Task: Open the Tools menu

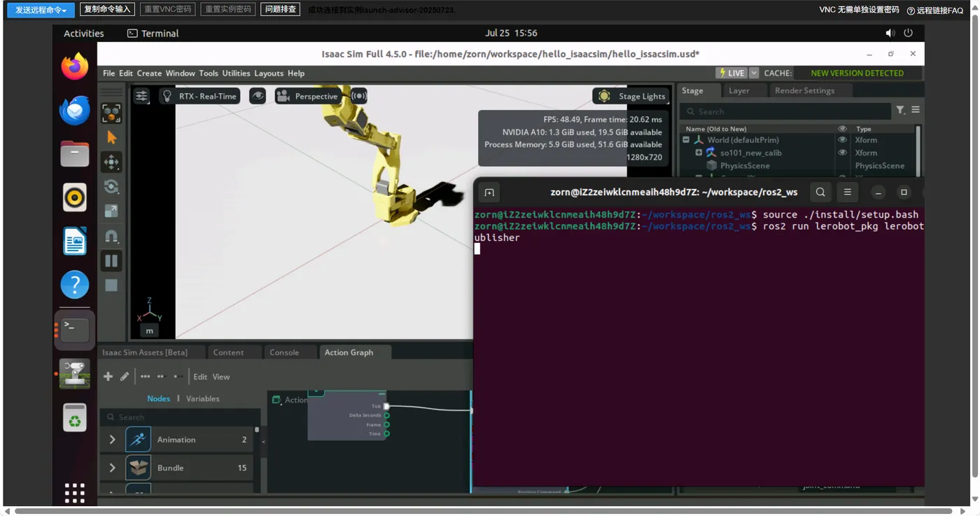Action: [209, 73]
